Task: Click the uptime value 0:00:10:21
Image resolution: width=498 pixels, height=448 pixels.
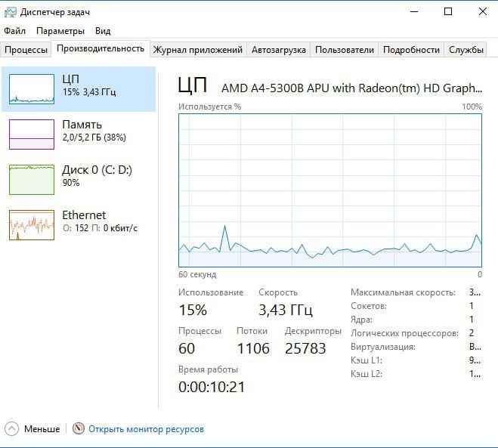Action: point(212,387)
